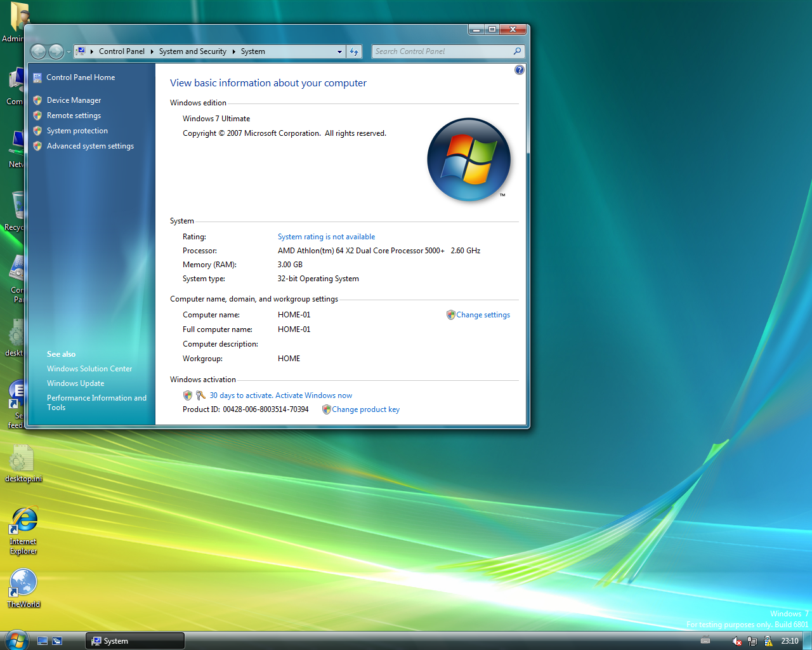The image size is (812, 650).
Task: Open Device Manager from sidebar
Action: [74, 100]
